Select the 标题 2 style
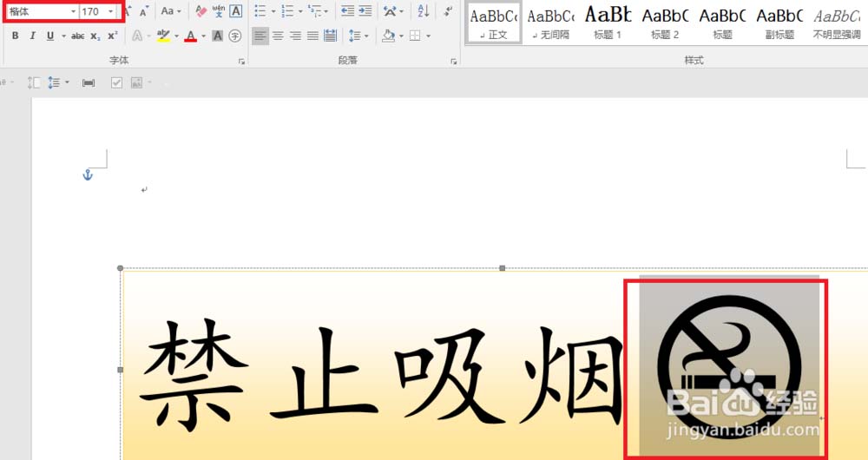The width and height of the screenshot is (868, 460). pos(665,23)
